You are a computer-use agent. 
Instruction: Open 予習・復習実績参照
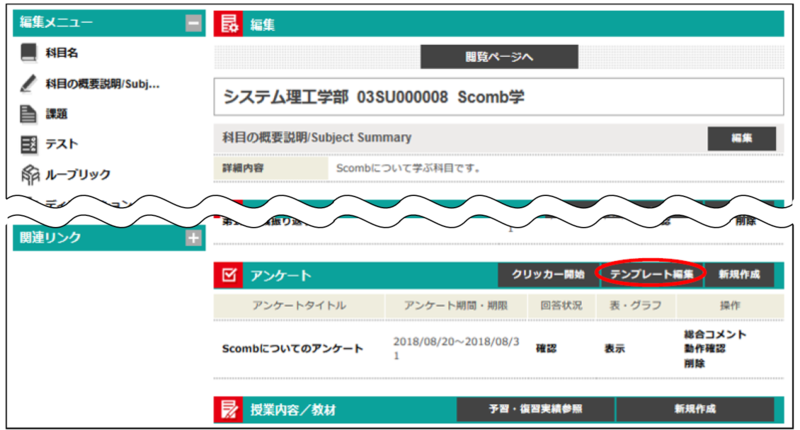(x=535, y=408)
